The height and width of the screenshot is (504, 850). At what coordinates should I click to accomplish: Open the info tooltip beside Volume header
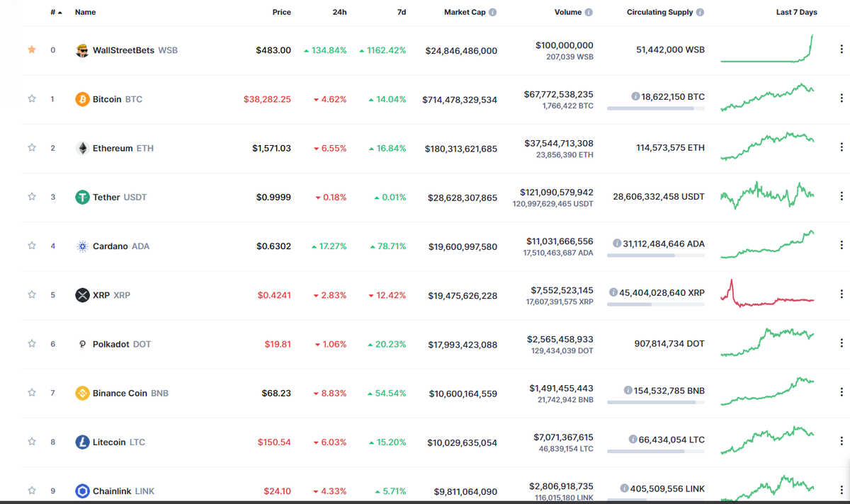point(589,12)
